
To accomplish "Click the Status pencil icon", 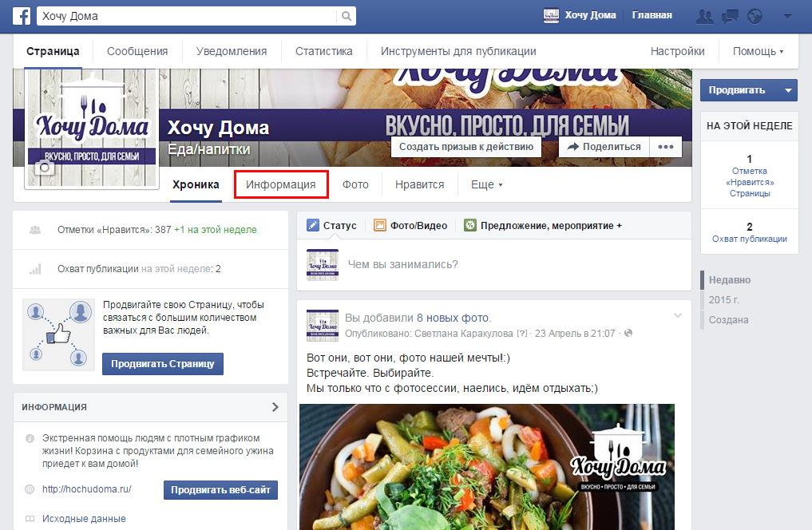I will click(313, 225).
